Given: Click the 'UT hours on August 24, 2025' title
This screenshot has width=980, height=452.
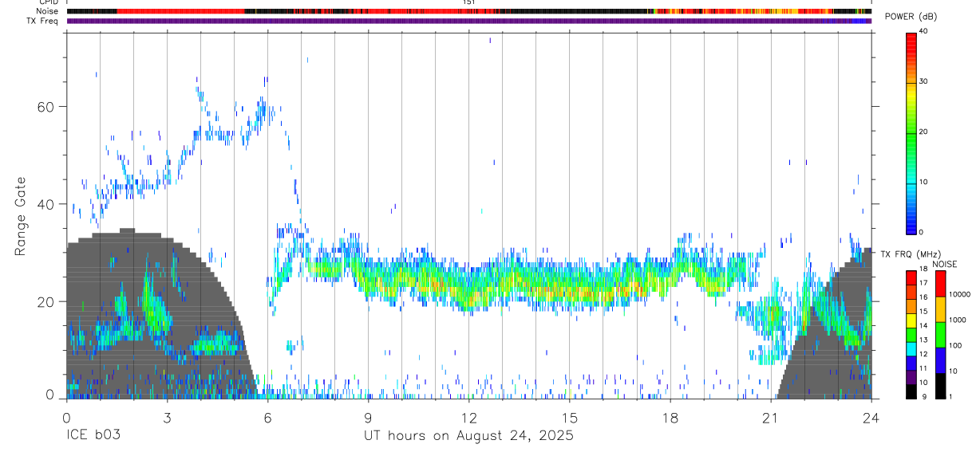Looking at the screenshot, I should [468, 436].
